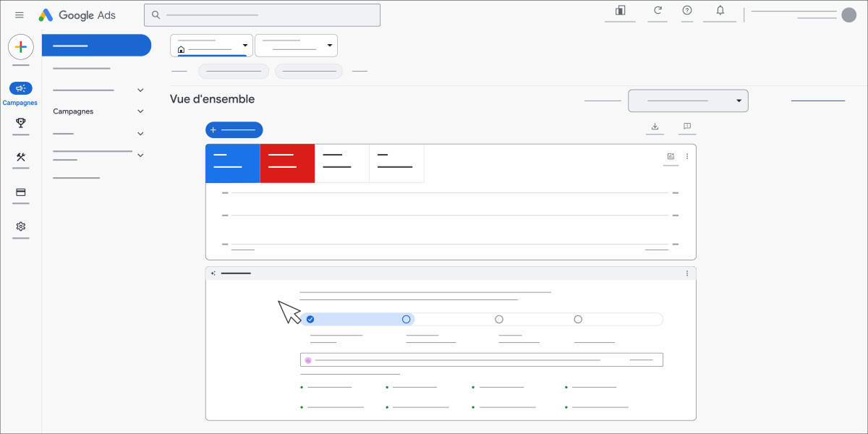Click in the top search bar
The image size is (868, 434).
(262, 14)
